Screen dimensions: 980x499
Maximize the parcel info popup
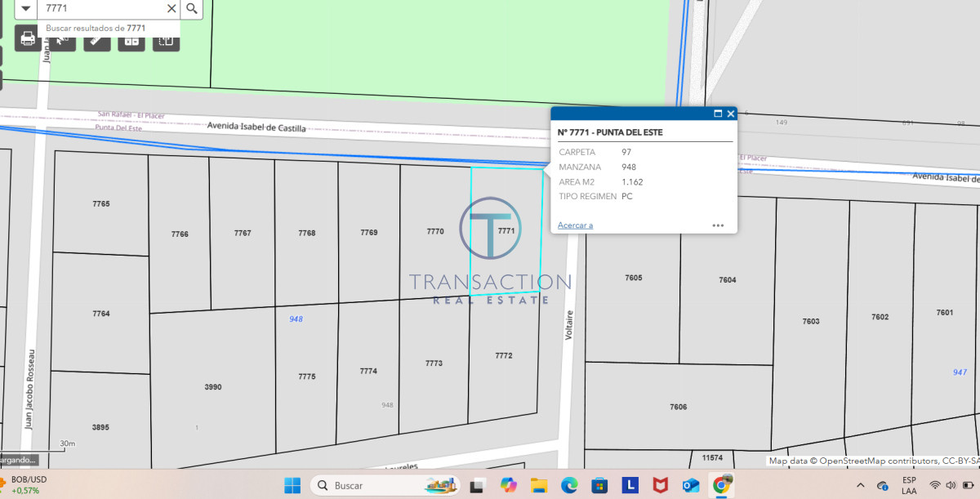[718, 114]
